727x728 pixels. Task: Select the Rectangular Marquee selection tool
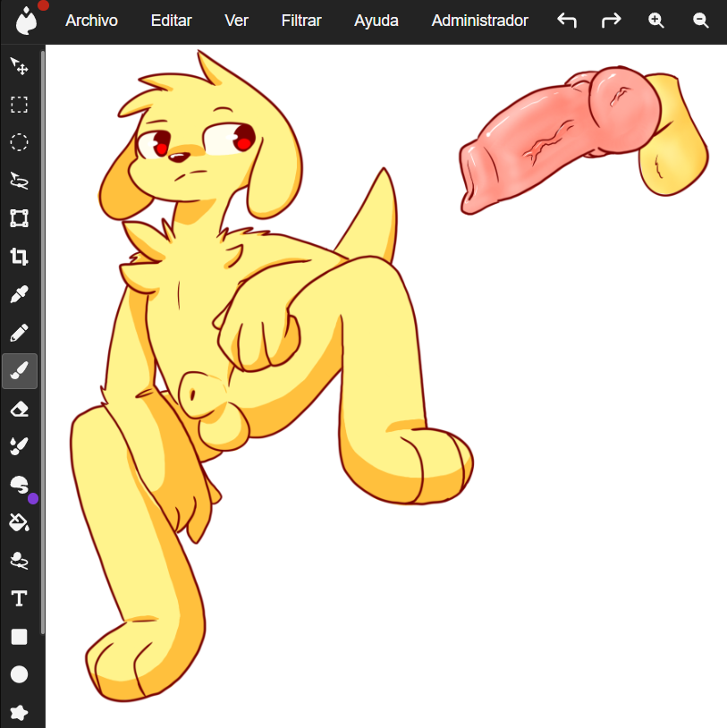pos(19,105)
